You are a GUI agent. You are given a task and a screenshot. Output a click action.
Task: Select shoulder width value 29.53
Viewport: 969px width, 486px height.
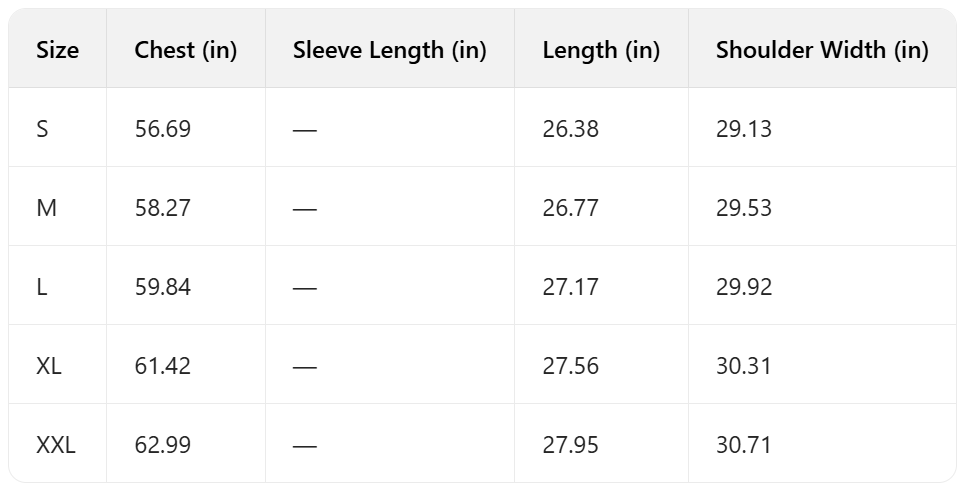(x=744, y=208)
